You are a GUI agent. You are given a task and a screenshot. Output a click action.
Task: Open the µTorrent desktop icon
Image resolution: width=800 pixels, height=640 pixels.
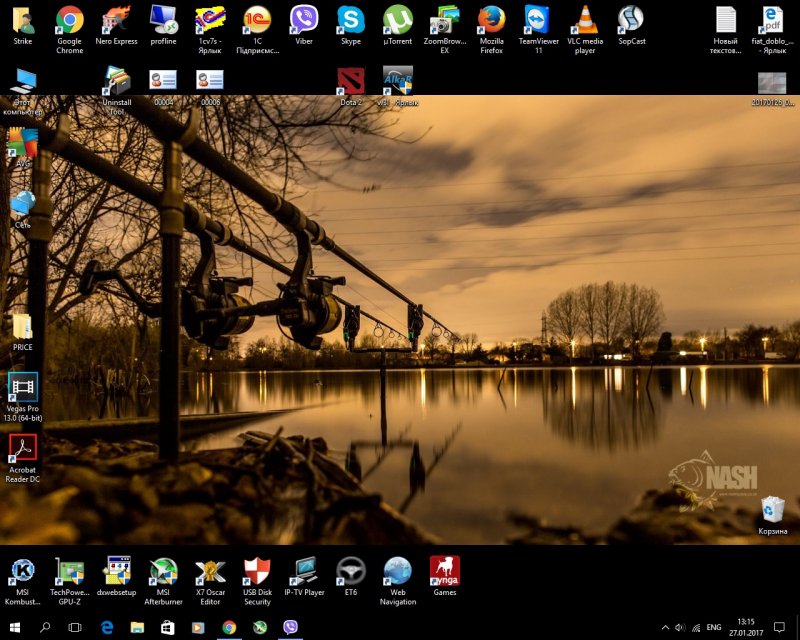tap(398, 20)
